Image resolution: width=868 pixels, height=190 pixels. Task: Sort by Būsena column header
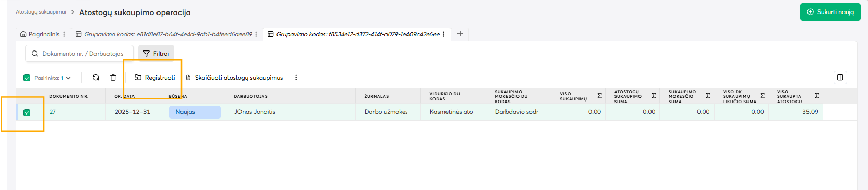click(x=178, y=96)
